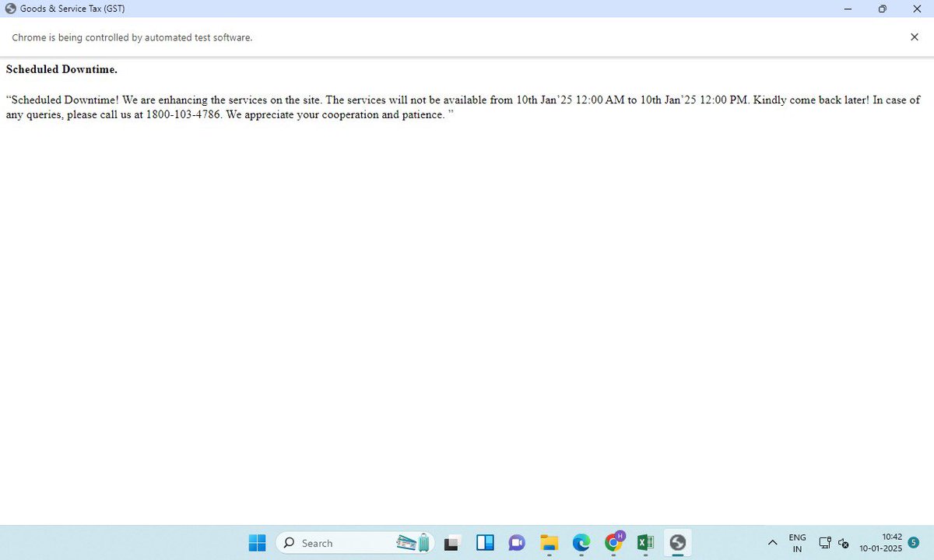Screen dimensions: 934x560
Task: Select the Goods & Service Tax browser tab
Action: (x=70, y=9)
